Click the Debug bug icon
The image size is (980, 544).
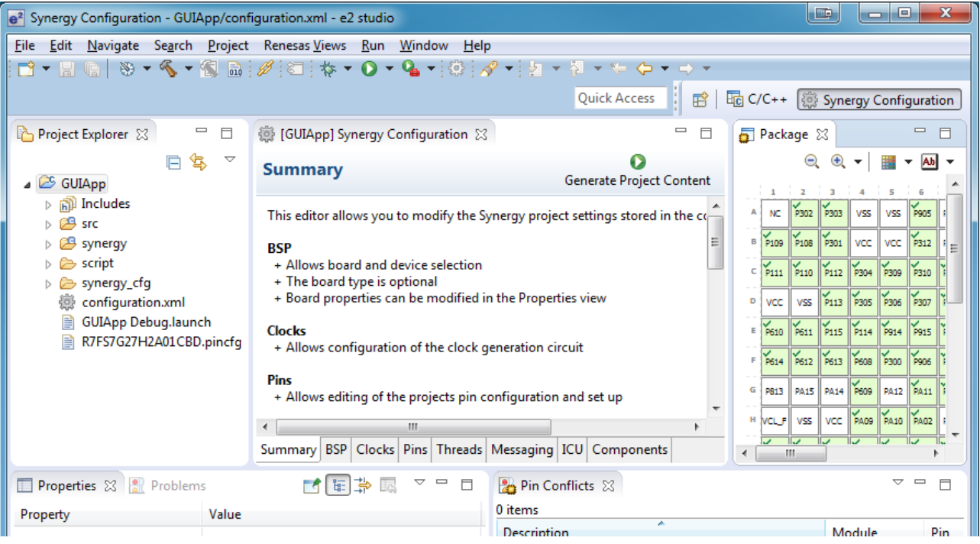point(328,69)
